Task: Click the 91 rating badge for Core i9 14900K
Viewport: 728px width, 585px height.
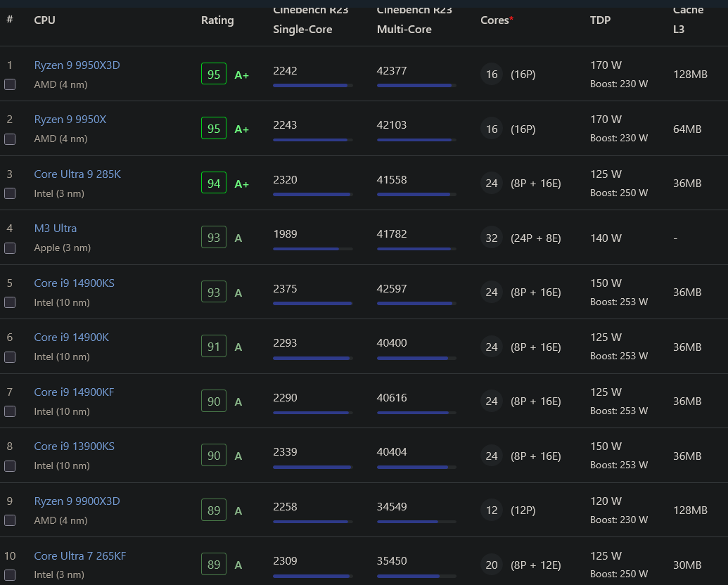Action: coord(214,347)
